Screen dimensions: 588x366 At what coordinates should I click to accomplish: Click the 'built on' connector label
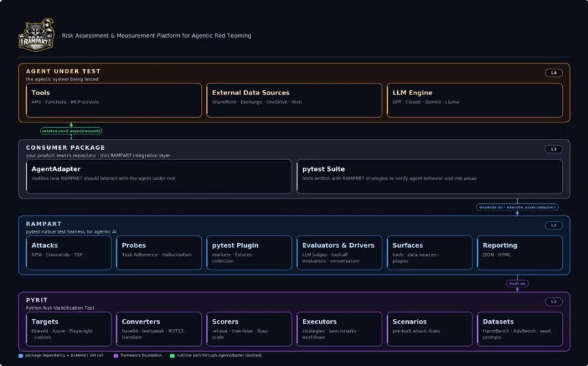coord(517,283)
